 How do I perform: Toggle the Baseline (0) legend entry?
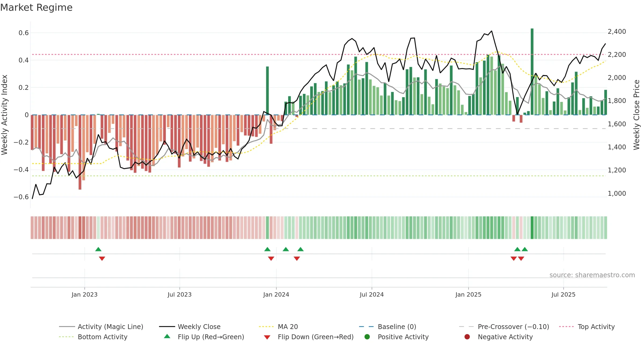pos(387,327)
